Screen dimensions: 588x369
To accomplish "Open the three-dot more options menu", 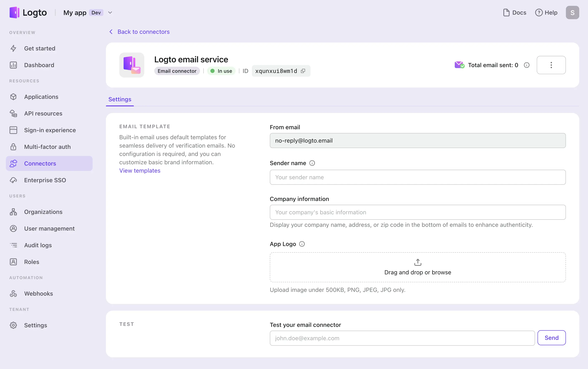I will (x=551, y=65).
